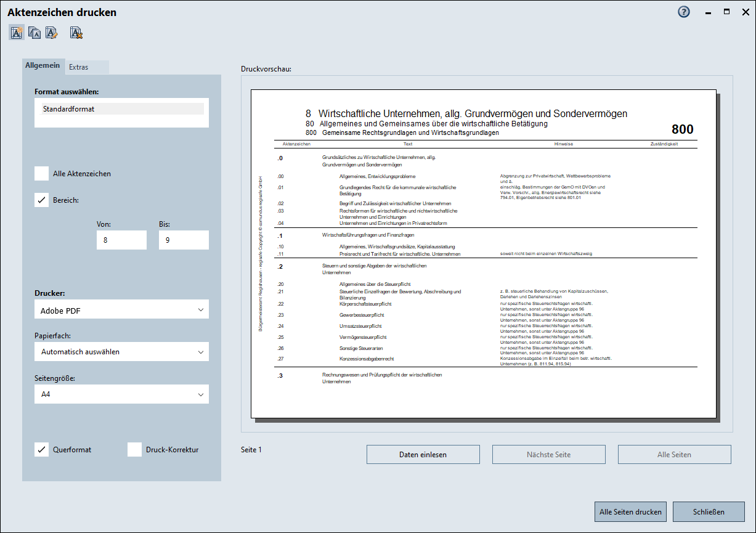Click the delete format icon with X
Image resolution: width=756 pixels, height=533 pixels.
click(76, 33)
